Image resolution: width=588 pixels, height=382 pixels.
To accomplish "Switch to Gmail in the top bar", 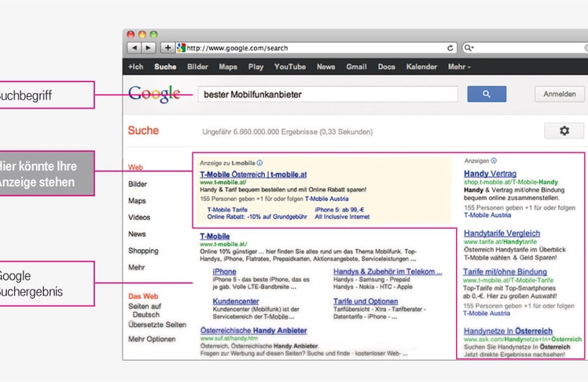I will 356,67.
